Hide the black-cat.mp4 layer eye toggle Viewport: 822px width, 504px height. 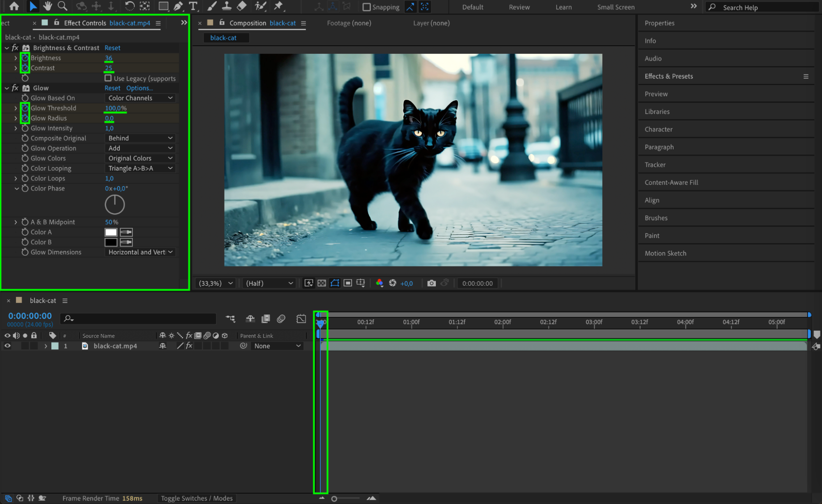[7, 346]
